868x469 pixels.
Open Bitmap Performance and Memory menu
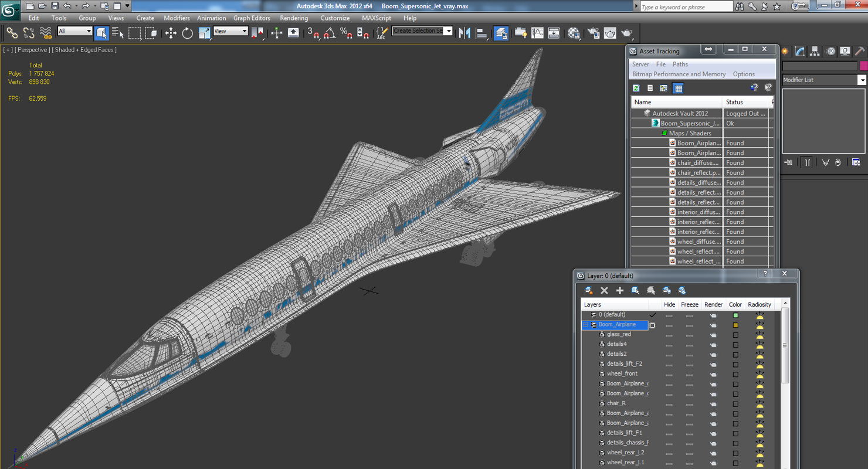click(679, 74)
